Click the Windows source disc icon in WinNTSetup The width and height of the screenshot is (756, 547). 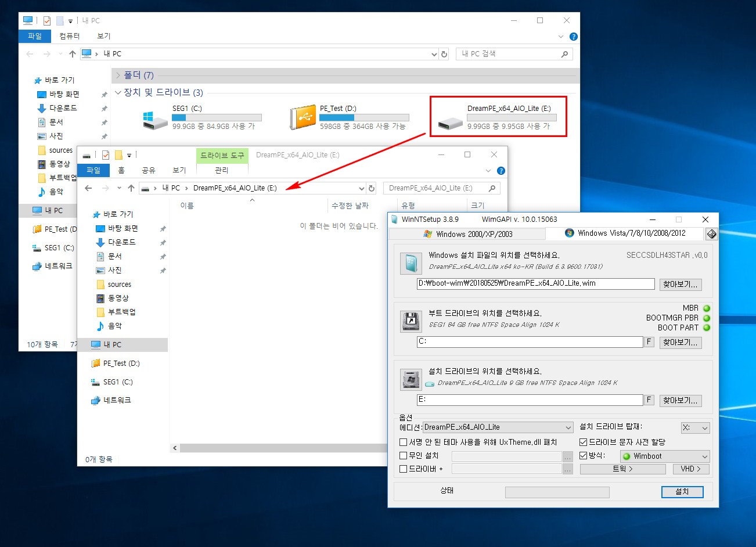coord(411,264)
